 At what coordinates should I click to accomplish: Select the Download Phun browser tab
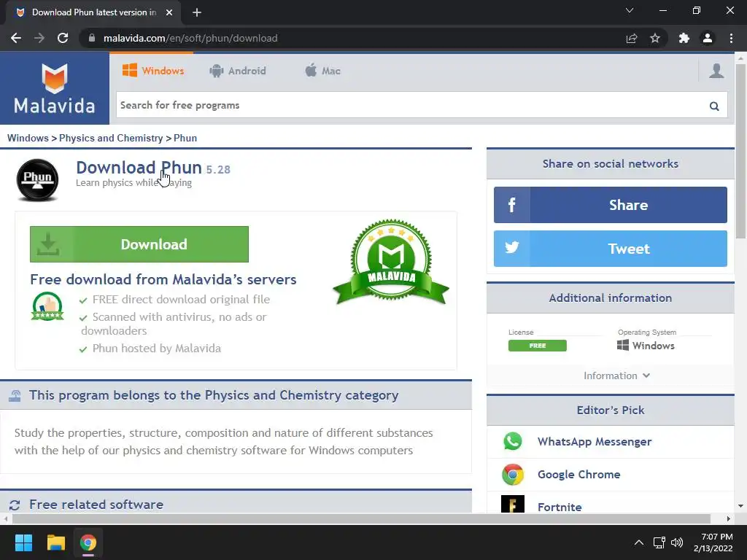pos(93,12)
